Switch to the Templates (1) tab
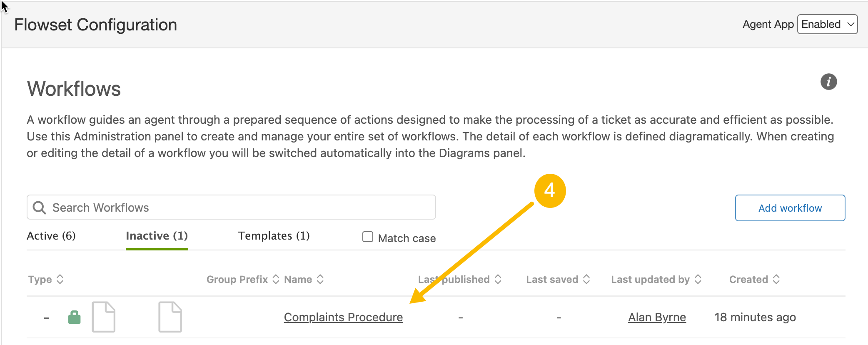This screenshot has height=345, width=868. pyautogui.click(x=274, y=236)
